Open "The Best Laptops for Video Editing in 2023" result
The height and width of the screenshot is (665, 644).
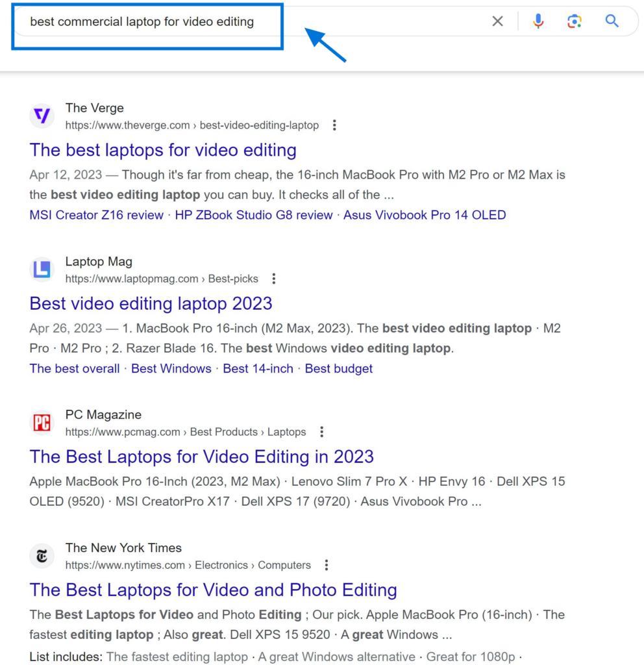[x=201, y=457]
